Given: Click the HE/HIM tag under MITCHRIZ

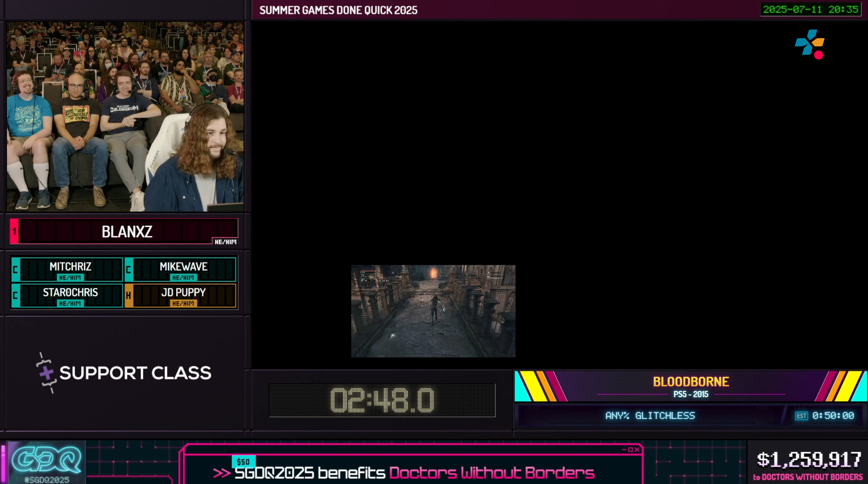Looking at the screenshot, I should point(70,278).
